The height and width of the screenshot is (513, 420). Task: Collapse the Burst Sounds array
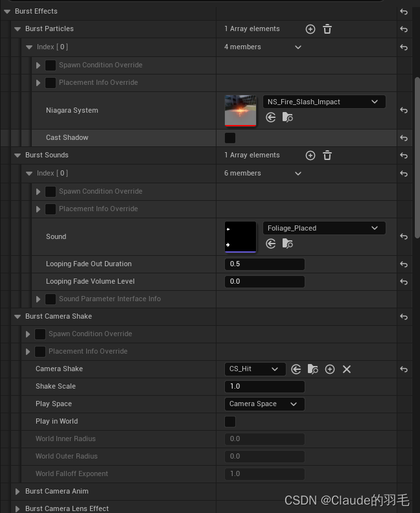(17, 155)
